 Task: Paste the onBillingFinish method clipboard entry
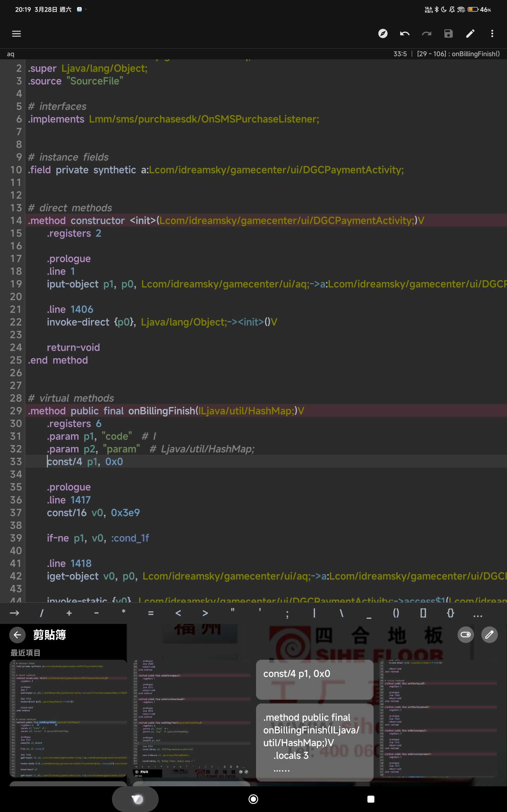click(314, 742)
